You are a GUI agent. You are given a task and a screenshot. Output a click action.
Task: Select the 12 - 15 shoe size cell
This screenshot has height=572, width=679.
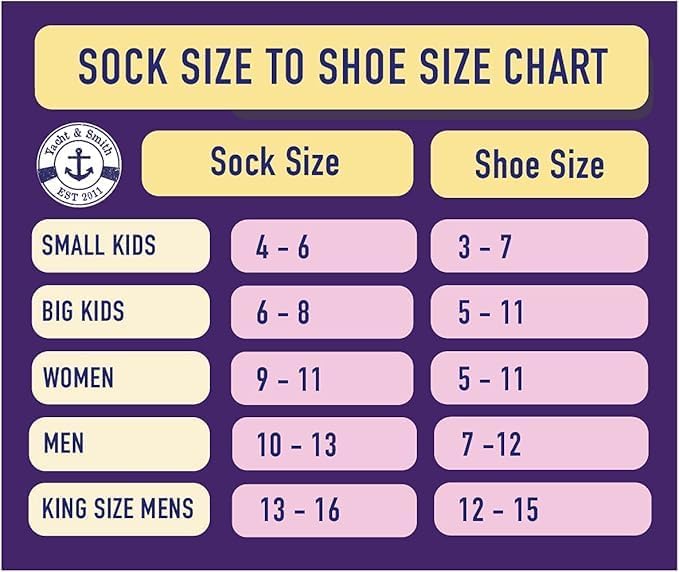coord(543,509)
